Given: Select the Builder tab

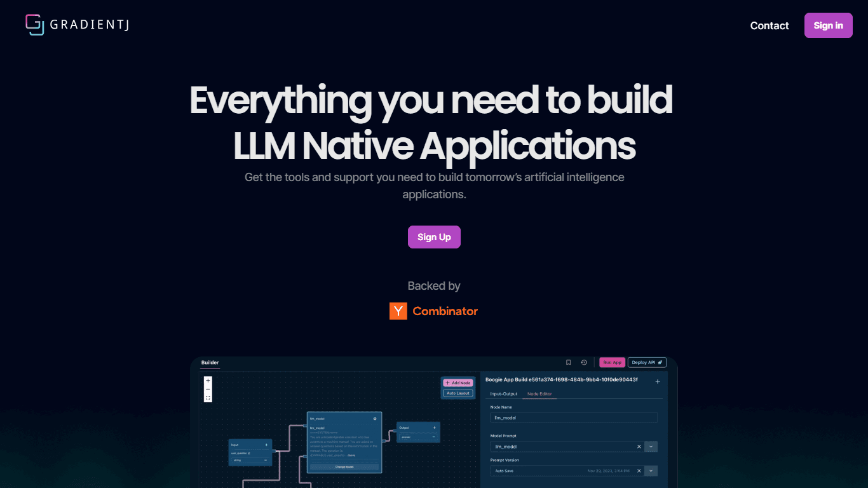Looking at the screenshot, I should point(210,363).
